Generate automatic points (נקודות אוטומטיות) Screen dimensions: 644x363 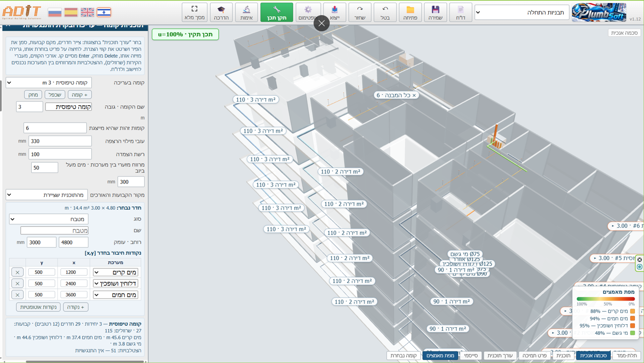point(38,307)
